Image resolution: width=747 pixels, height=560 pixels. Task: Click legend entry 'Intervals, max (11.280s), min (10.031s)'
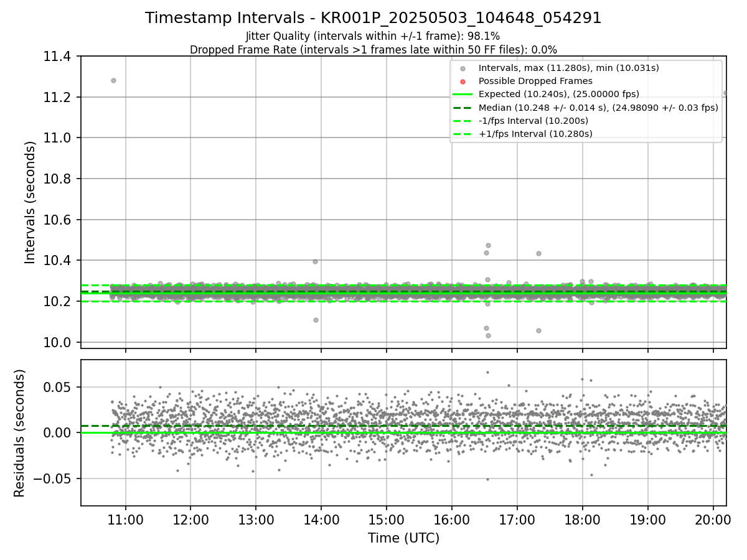[568, 68]
